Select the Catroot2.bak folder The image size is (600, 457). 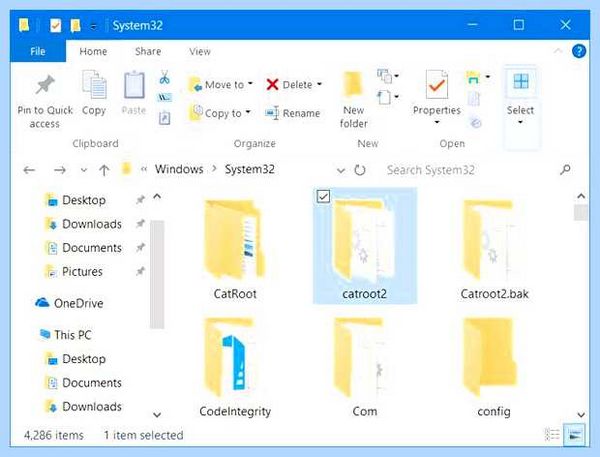click(494, 249)
